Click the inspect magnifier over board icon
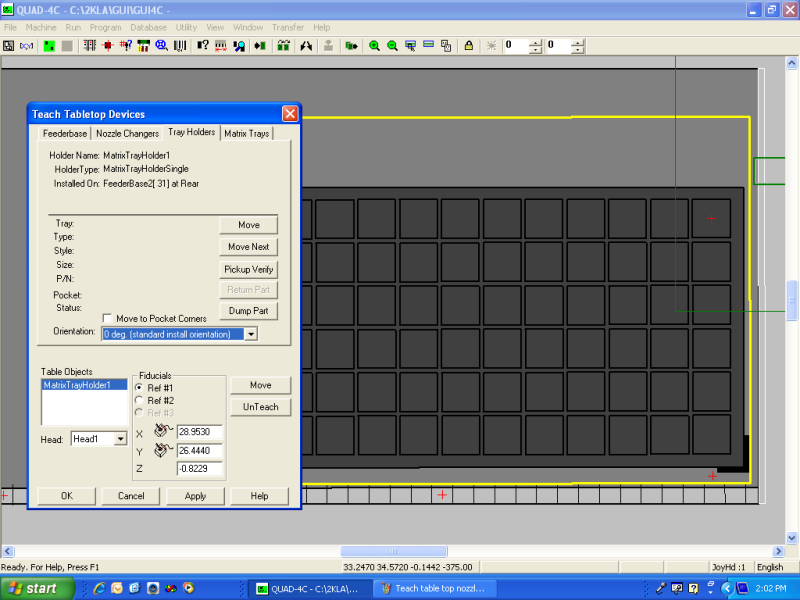The image size is (800, 600). point(239,46)
